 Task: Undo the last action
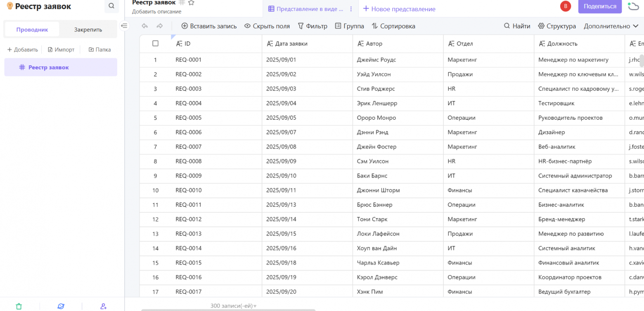point(145,26)
